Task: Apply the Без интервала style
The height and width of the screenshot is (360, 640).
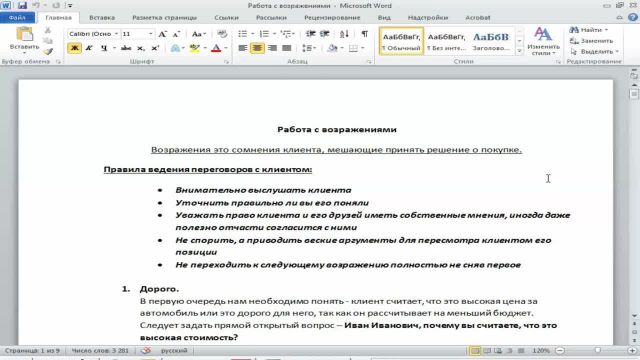Action: [446, 41]
